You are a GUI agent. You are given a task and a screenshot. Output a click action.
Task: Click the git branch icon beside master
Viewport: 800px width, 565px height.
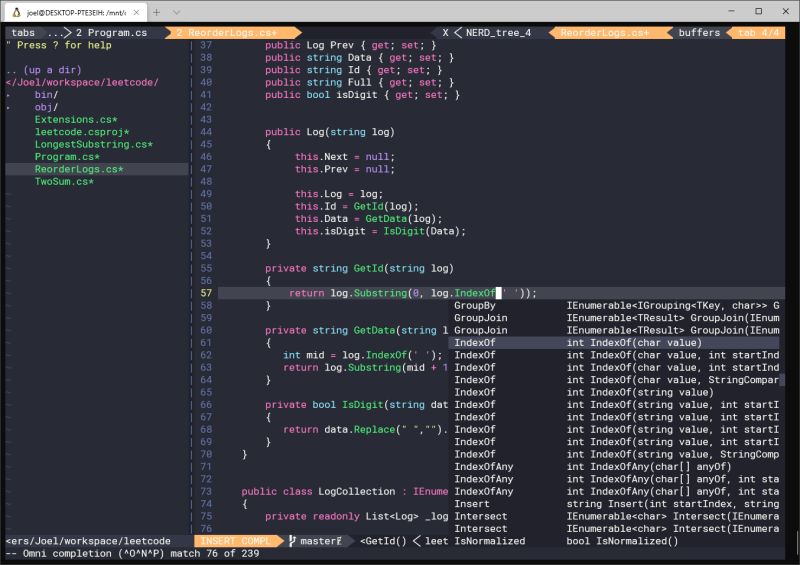[292, 541]
